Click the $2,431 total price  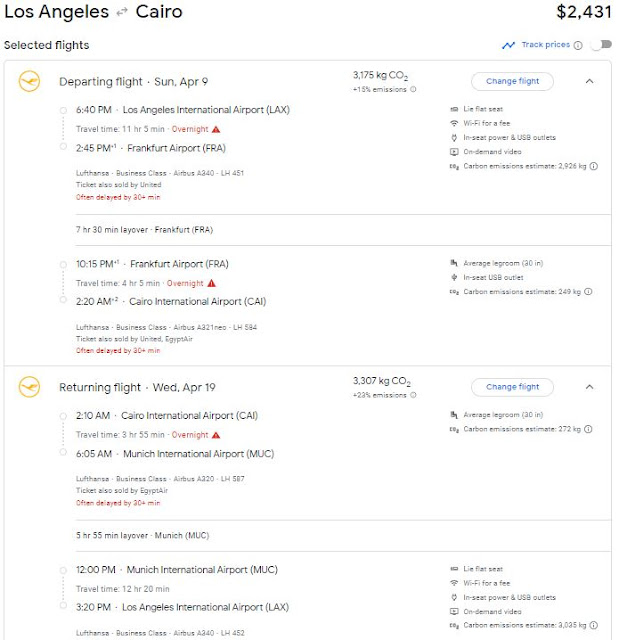(583, 13)
